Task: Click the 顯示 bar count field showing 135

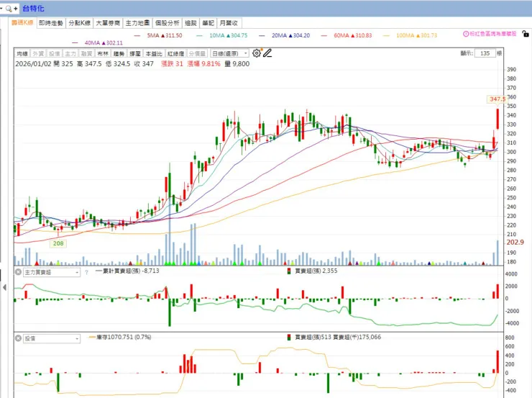Action: (485, 53)
